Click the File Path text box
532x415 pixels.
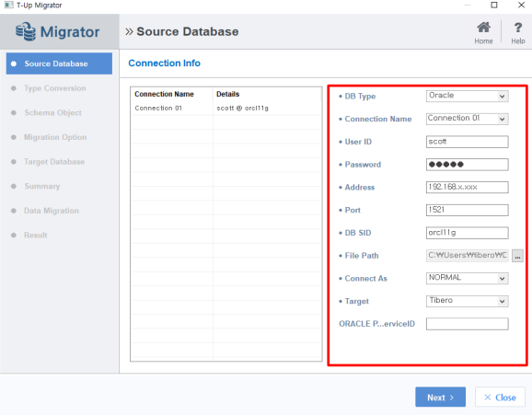[467, 256]
